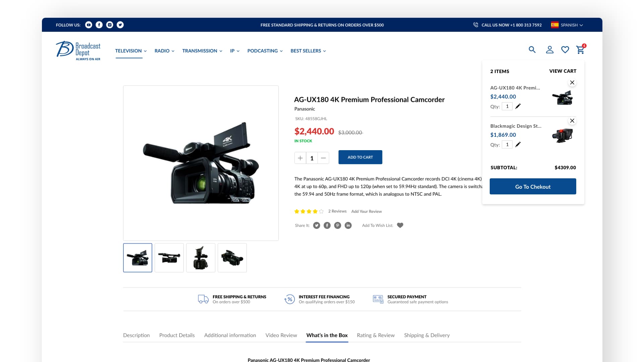
Task: Click the free shipping truck icon
Action: point(203,299)
